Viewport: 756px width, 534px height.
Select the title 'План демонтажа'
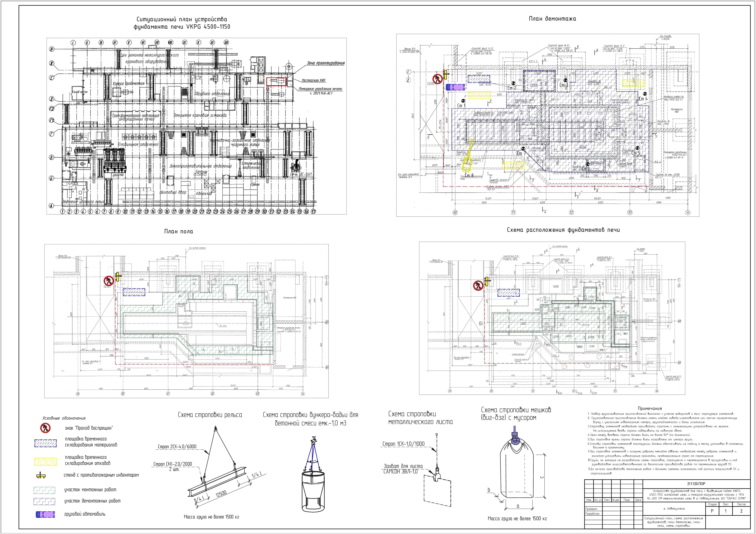[552, 19]
